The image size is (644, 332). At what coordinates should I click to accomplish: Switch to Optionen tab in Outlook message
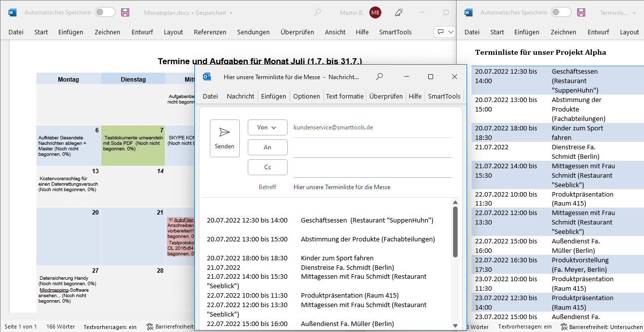click(x=307, y=96)
